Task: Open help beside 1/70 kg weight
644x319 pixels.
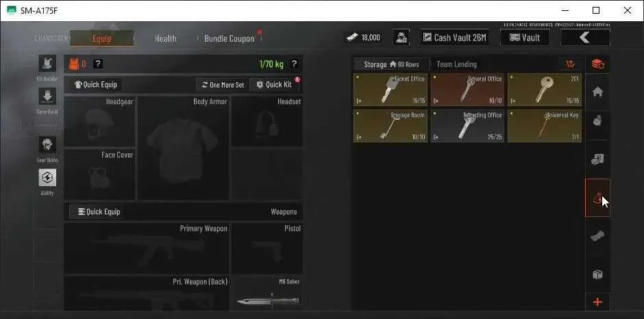Action: [294, 64]
